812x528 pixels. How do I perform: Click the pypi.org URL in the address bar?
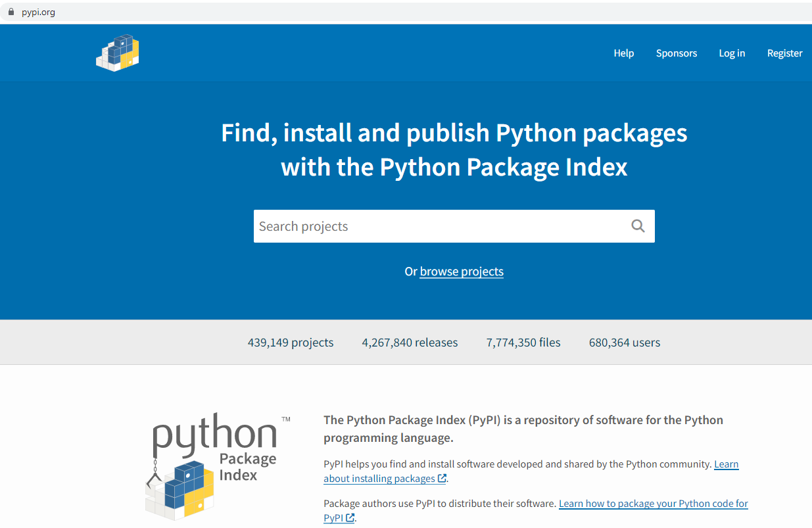point(38,12)
